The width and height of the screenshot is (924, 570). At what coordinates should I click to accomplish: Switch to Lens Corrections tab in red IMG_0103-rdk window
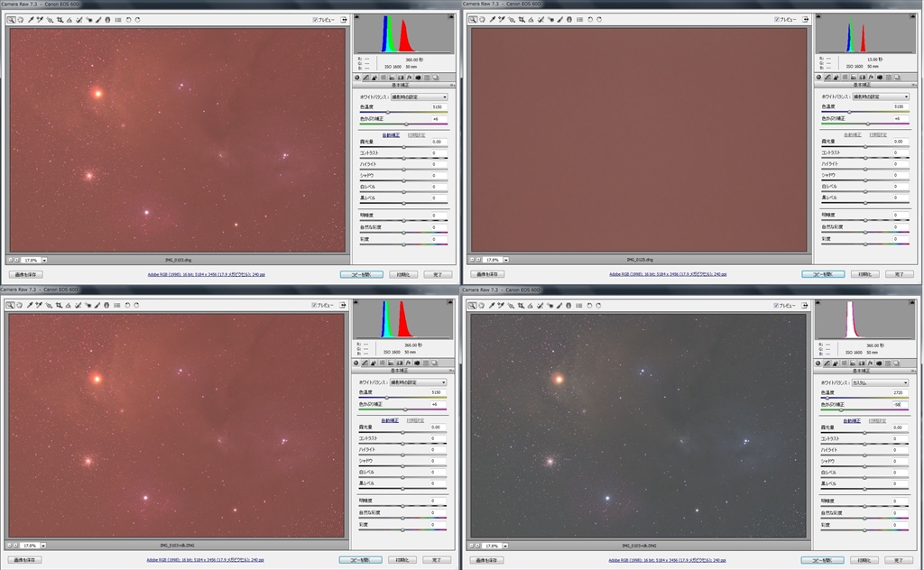pyautogui.click(x=400, y=363)
